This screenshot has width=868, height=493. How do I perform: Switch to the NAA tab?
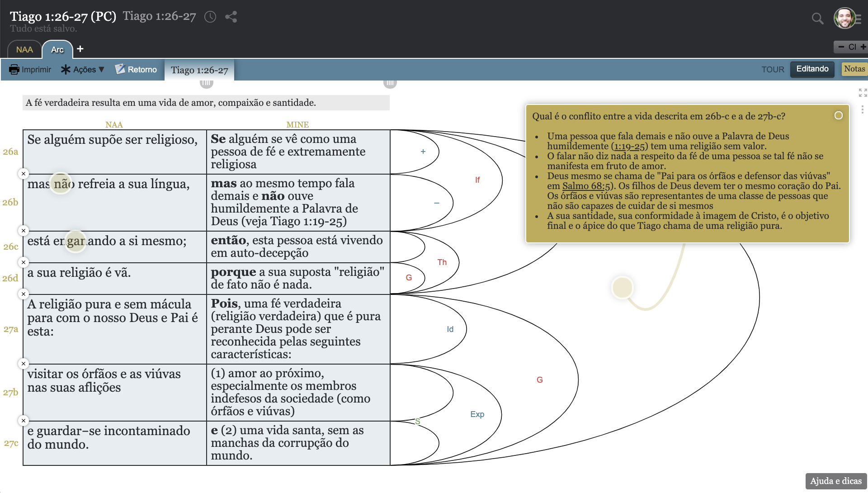(x=24, y=49)
